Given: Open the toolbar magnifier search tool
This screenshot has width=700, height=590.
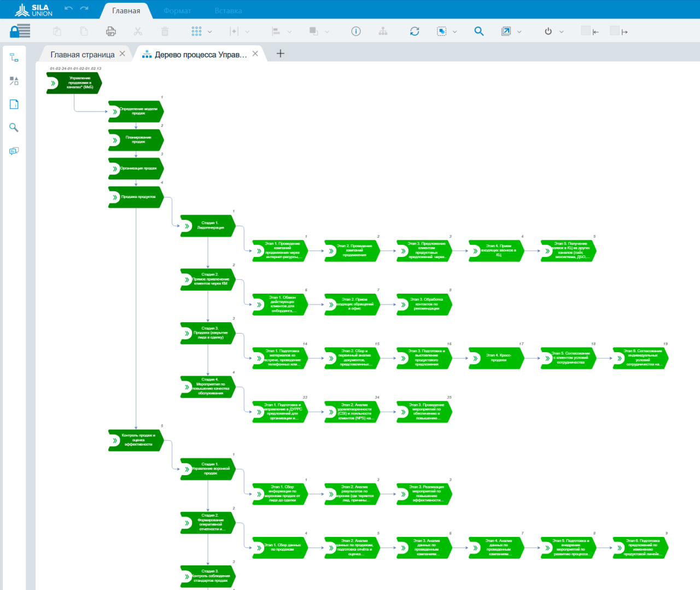Looking at the screenshot, I should [x=479, y=32].
